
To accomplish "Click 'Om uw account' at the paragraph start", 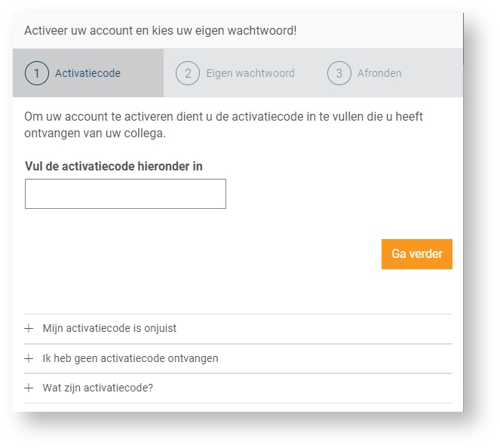I will click(62, 117).
